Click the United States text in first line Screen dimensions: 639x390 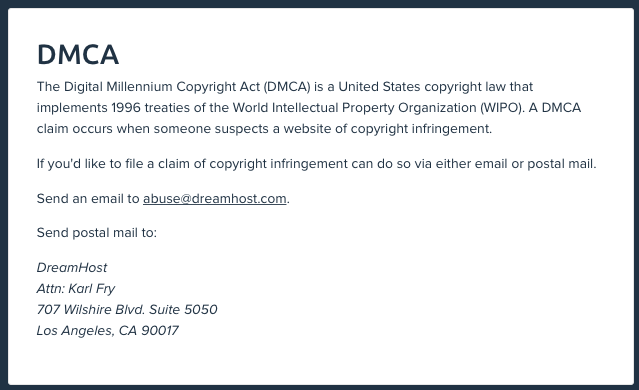pyautogui.click(x=379, y=87)
